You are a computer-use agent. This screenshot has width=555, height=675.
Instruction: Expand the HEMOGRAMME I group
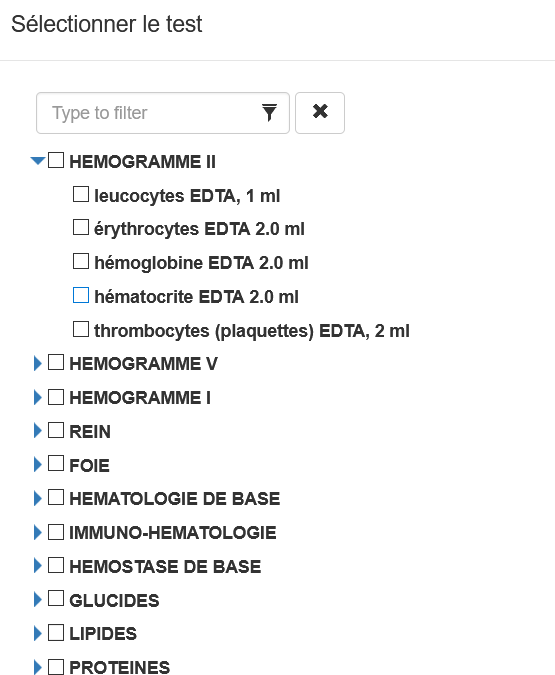37,397
